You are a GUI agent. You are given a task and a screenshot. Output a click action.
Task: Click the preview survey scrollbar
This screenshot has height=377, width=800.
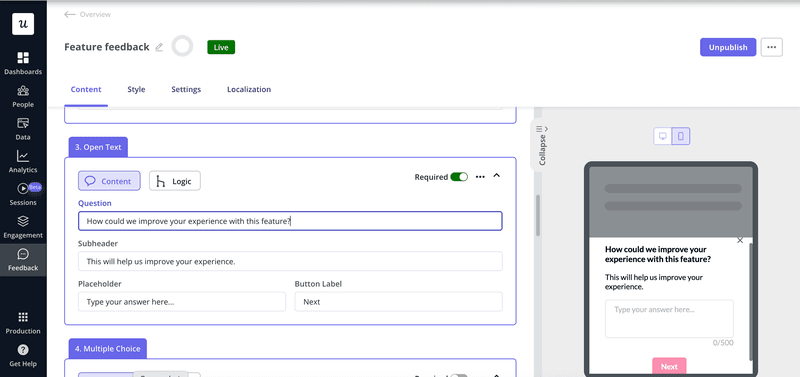pyautogui.click(x=750, y=302)
